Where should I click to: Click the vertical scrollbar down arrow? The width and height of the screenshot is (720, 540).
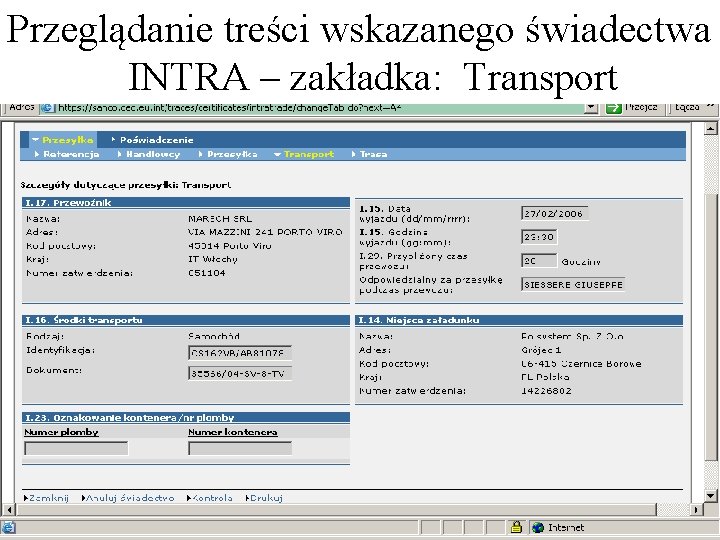711,496
